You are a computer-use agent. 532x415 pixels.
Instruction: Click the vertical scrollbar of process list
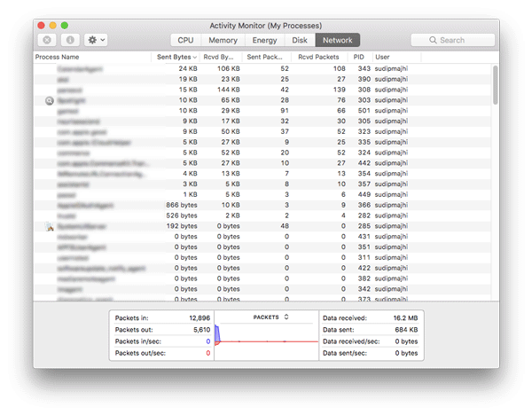coord(496,85)
